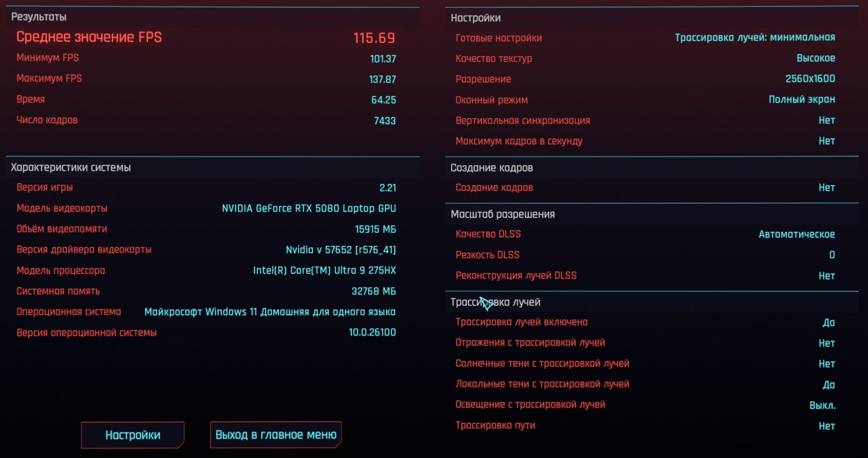Select the Минимум FPS label
This screenshot has width=868, height=458.
pyautogui.click(x=47, y=58)
